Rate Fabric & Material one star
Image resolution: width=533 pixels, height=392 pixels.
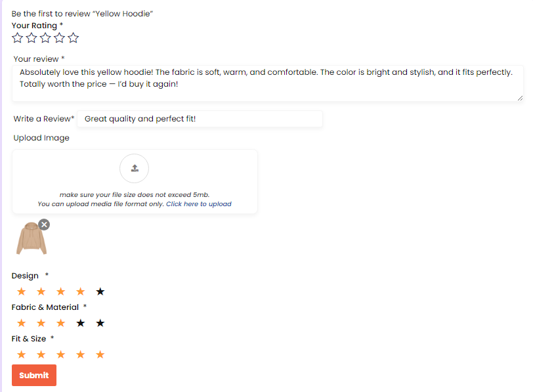coord(22,323)
